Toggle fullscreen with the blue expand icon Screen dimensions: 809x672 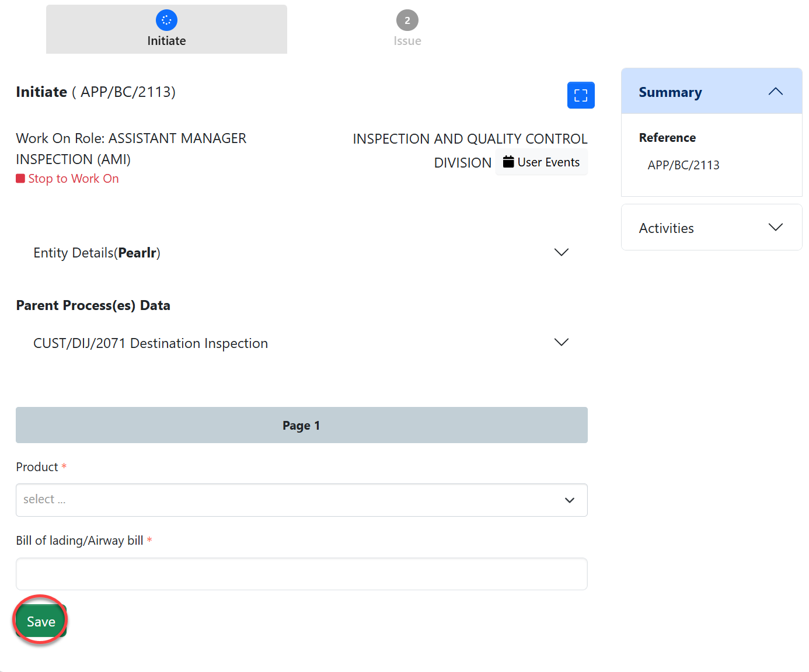[x=580, y=95]
